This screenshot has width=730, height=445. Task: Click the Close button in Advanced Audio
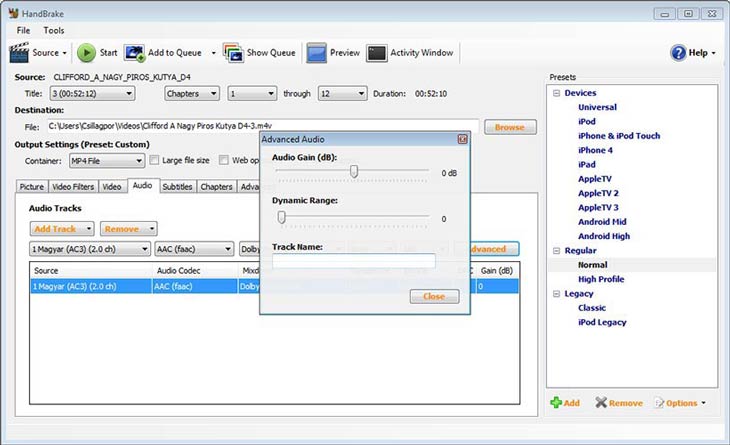(434, 297)
